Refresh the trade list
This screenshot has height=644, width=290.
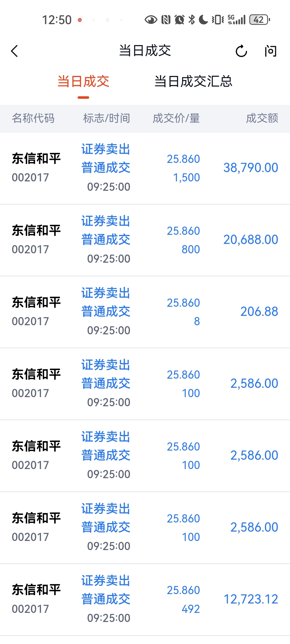(241, 51)
